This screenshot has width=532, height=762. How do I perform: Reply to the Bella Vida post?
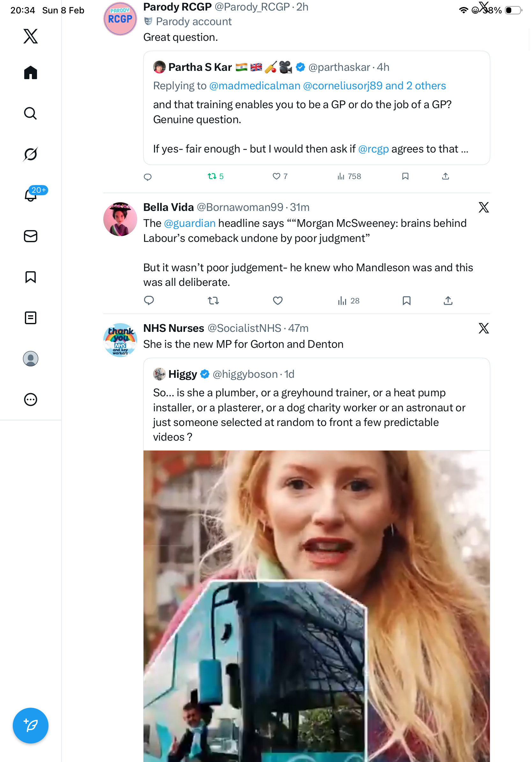(x=149, y=301)
